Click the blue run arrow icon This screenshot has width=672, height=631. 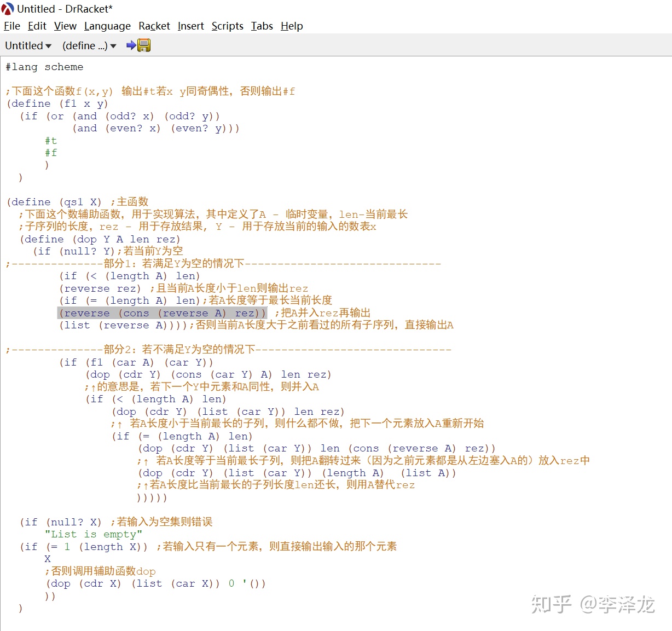tap(130, 45)
